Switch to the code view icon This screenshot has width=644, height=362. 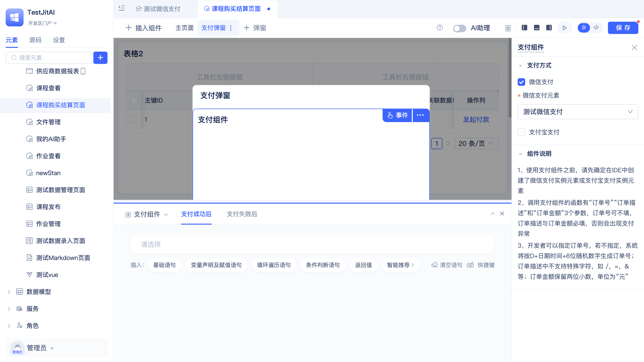[x=596, y=28]
